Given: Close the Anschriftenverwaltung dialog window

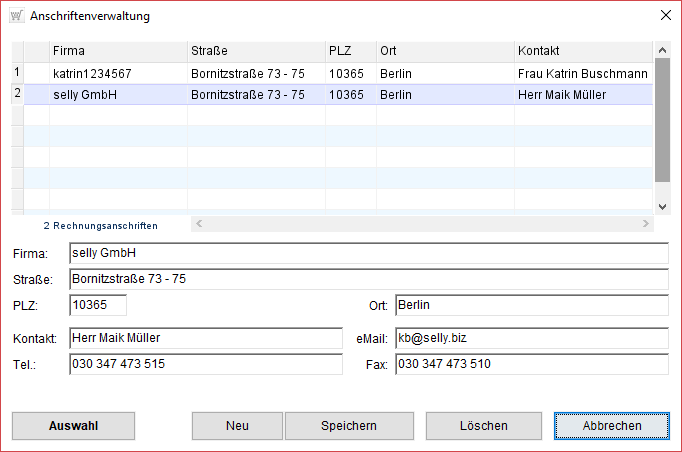Looking at the screenshot, I should click(x=666, y=16).
